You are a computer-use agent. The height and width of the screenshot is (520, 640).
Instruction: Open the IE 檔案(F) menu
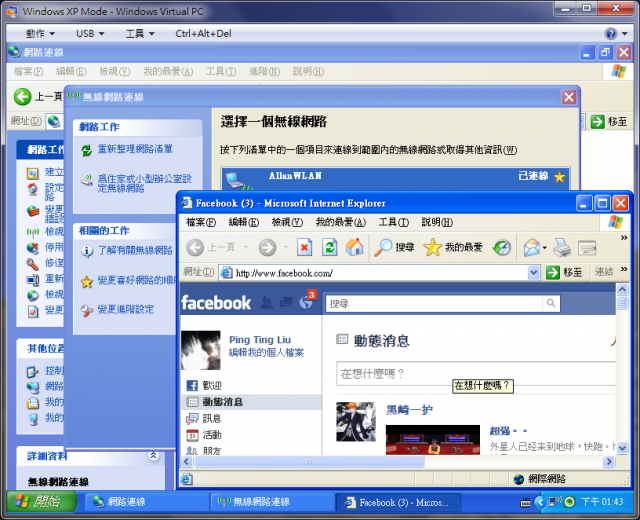tap(201, 222)
